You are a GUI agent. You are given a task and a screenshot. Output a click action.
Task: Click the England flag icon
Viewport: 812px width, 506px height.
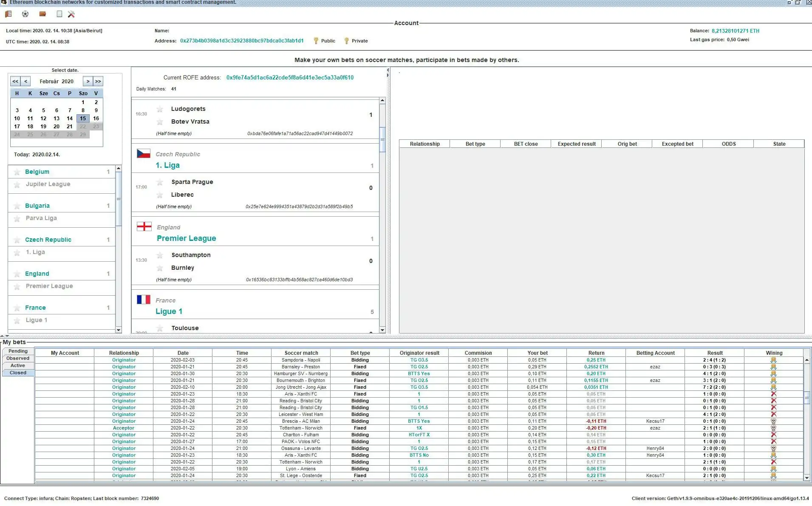144,226
